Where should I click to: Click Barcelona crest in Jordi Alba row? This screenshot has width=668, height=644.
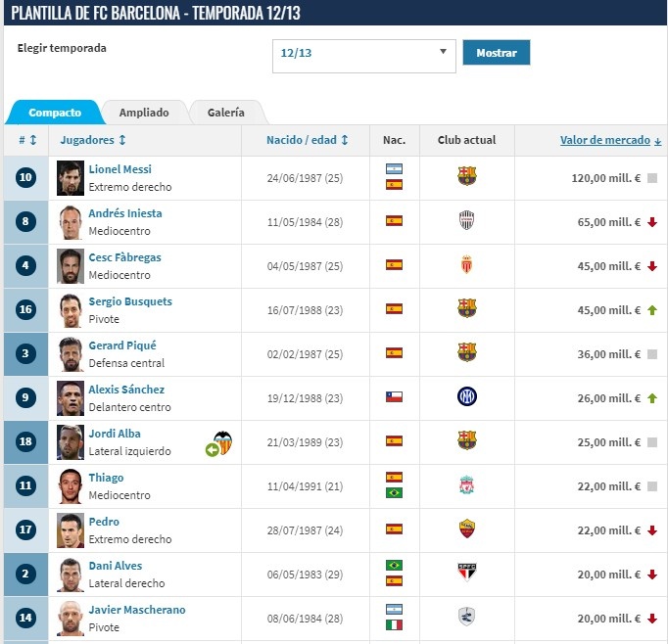467,440
